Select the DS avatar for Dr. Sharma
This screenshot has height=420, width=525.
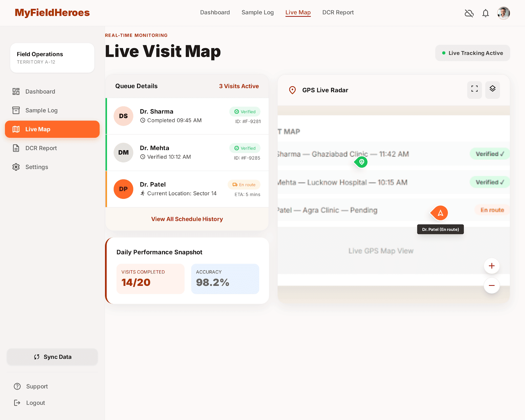tap(123, 116)
